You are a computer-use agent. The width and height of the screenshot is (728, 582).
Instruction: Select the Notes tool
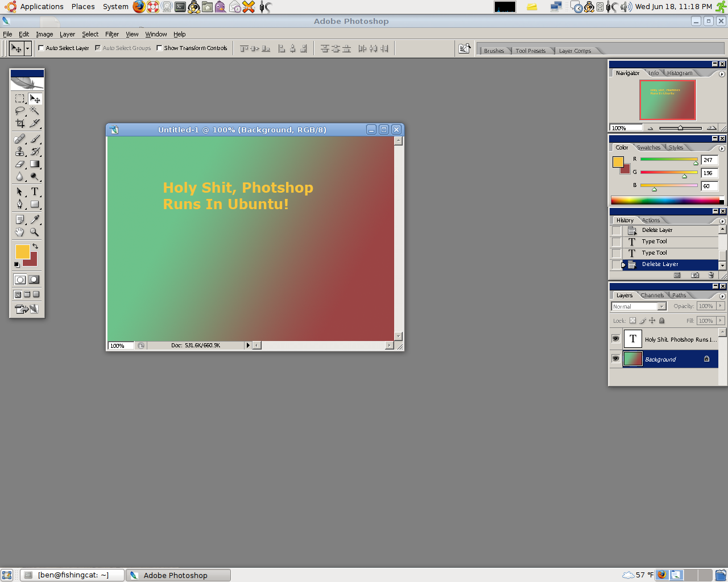click(20, 219)
